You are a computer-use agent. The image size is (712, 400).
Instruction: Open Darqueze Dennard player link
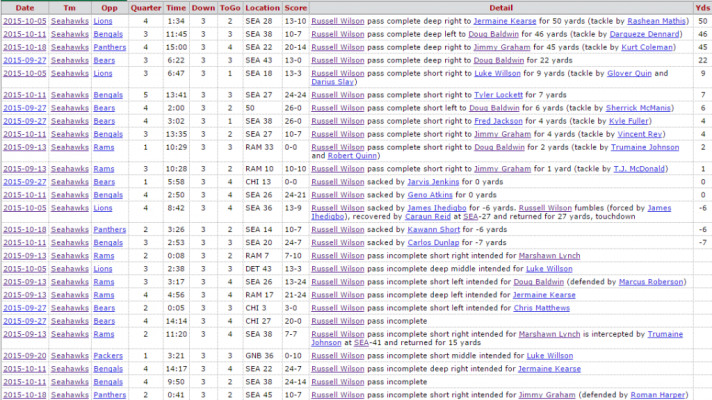[644, 34]
